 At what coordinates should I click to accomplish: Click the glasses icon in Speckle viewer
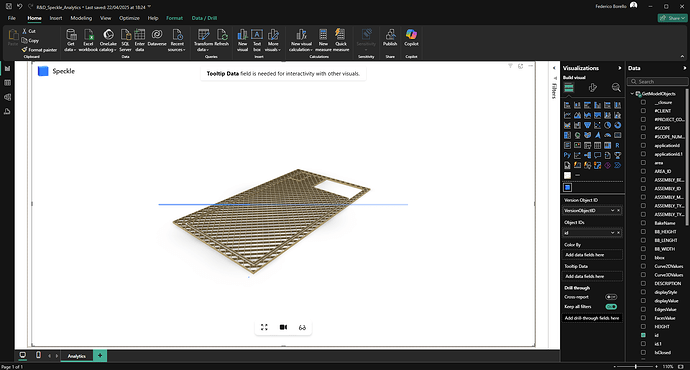pos(302,327)
